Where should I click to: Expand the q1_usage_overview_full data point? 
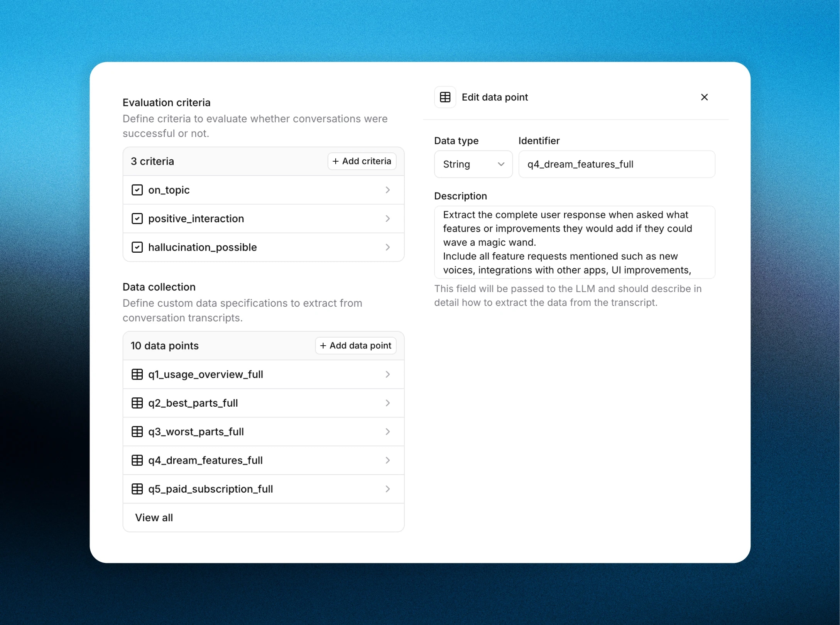pyautogui.click(x=387, y=374)
